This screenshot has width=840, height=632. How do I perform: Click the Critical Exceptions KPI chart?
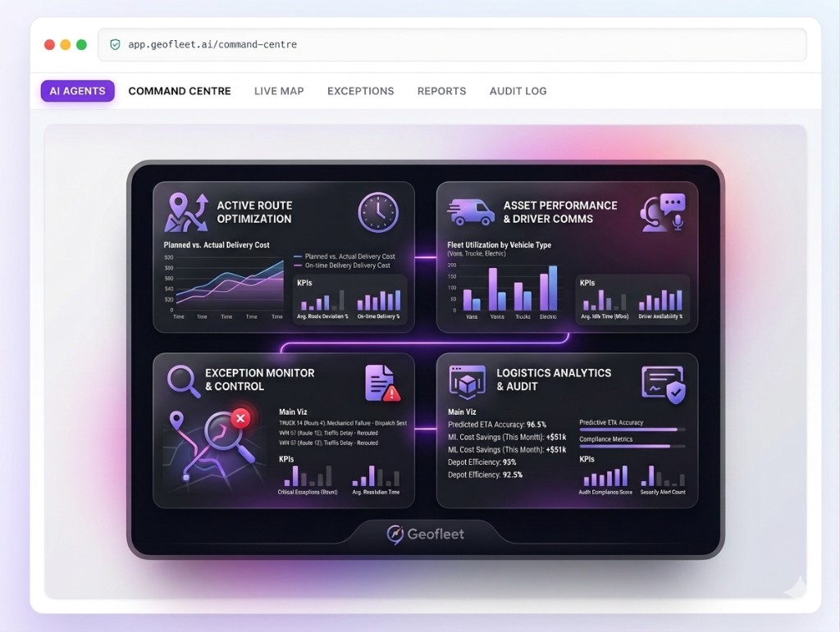pyautogui.click(x=308, y=480)
